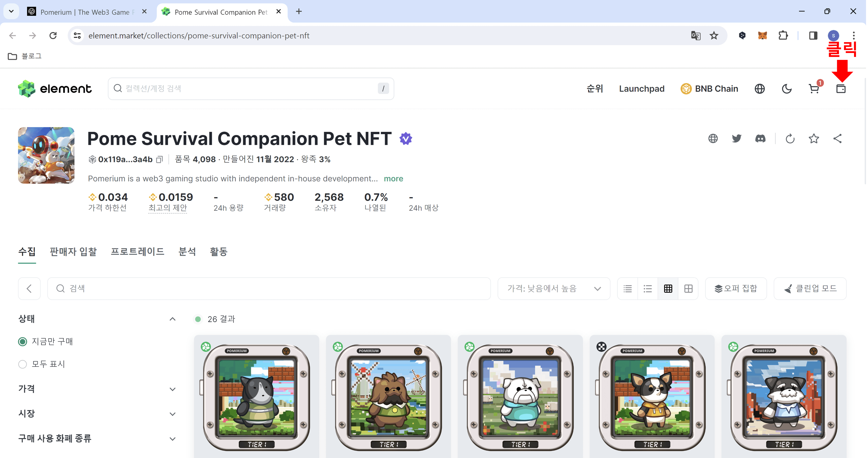
Task: Click the wallet icon under the red arrow
Action: pos(841,89)
